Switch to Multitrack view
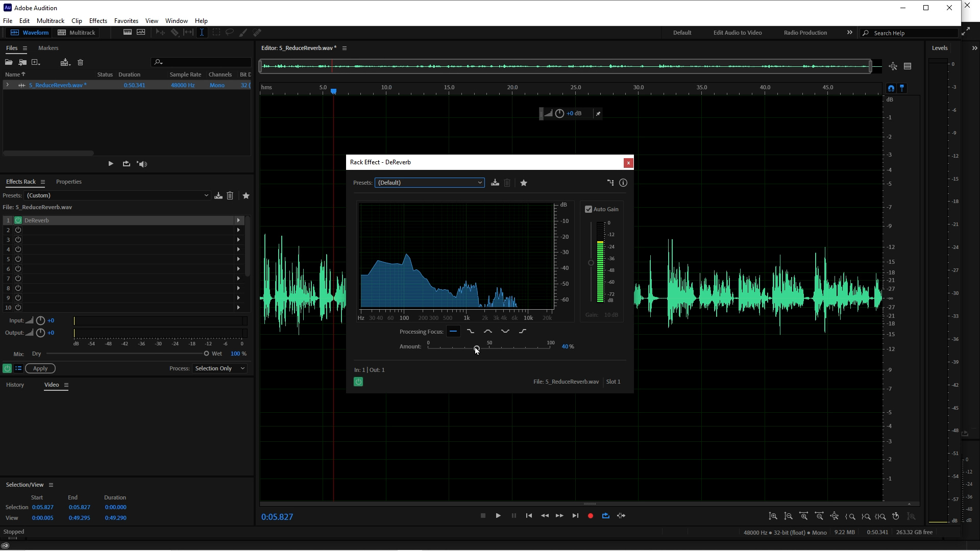This screenshot has height=551, width=980. 77,33
